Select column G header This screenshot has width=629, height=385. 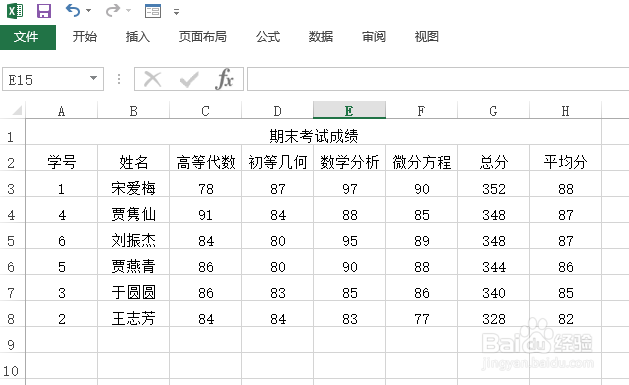[493, 111]
